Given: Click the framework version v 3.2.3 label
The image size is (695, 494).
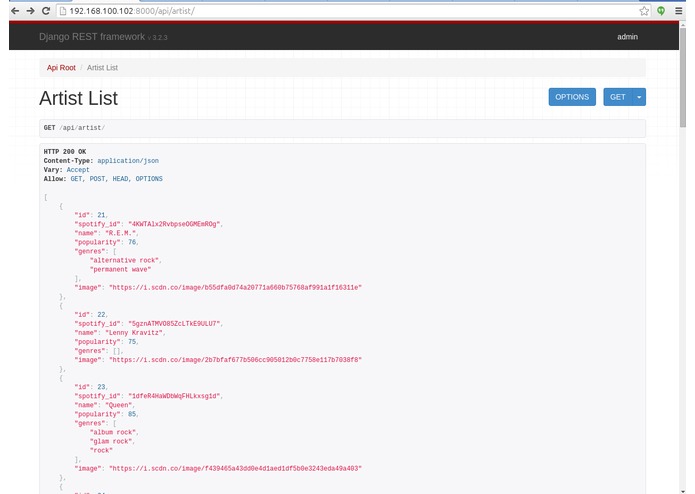Looking at the screenshot, I should (x=157, y=38).
